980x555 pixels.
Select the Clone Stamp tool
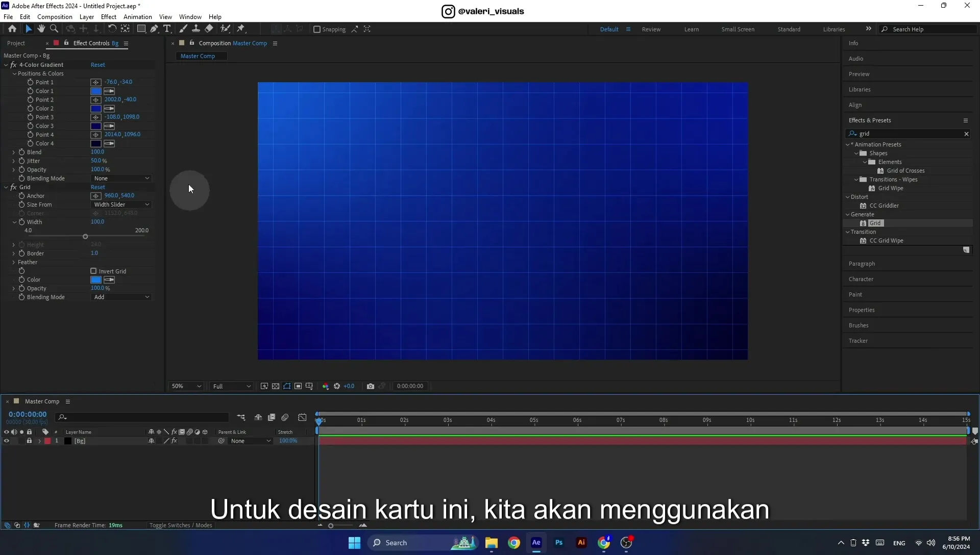tap(196, 29)
